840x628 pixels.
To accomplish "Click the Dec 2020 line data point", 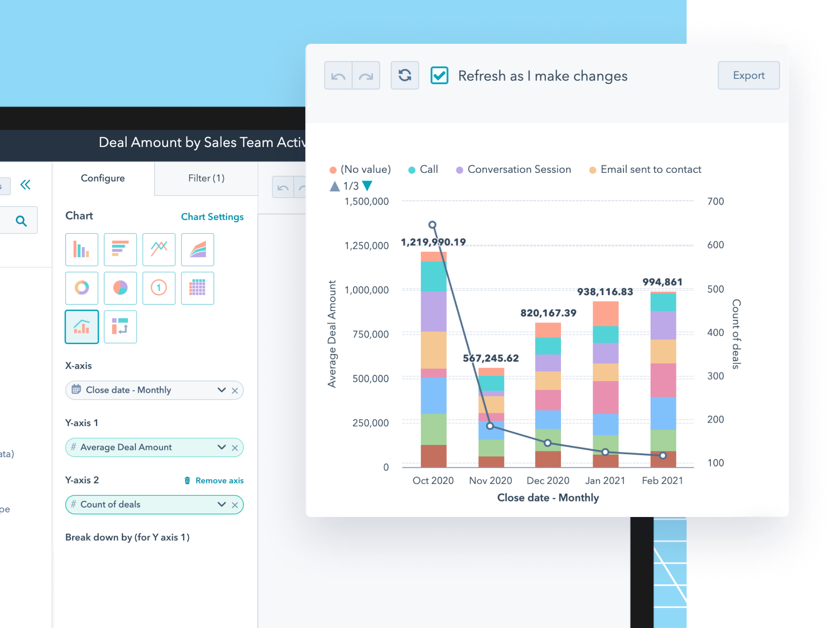I will (x=548, y=443).
